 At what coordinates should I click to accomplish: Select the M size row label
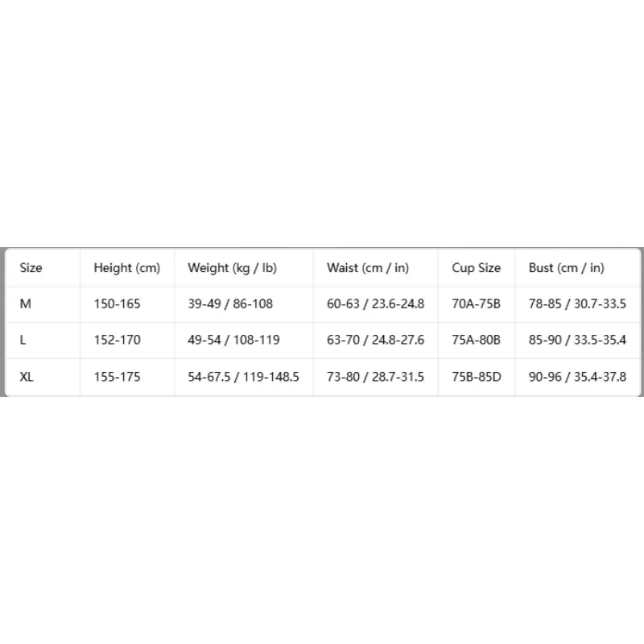tap(26, 304)
